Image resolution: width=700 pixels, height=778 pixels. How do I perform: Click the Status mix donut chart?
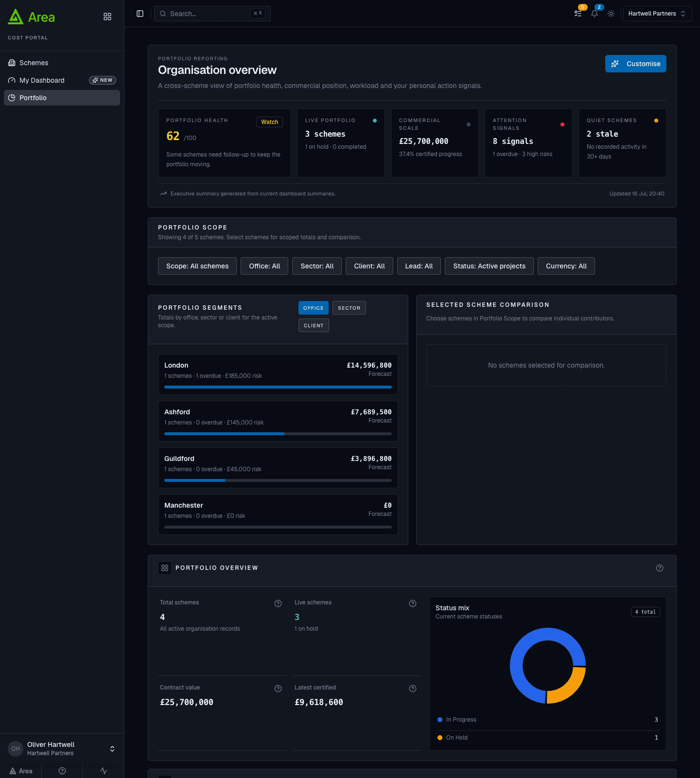548,666
